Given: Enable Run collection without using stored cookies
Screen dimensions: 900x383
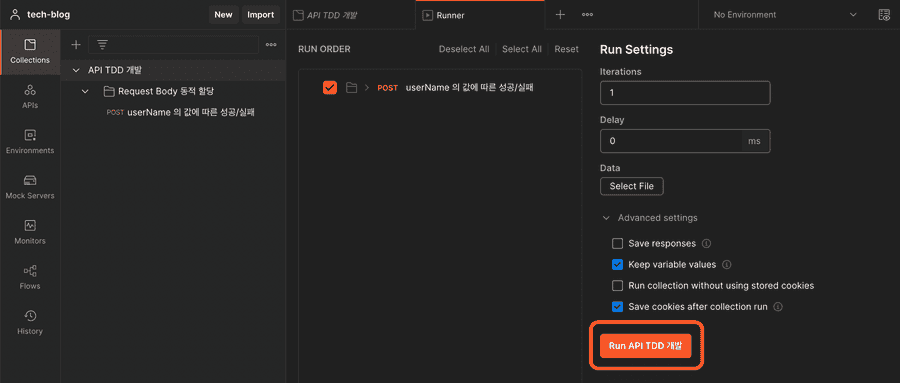Looking at the screenshot, I should pos(618,285).
